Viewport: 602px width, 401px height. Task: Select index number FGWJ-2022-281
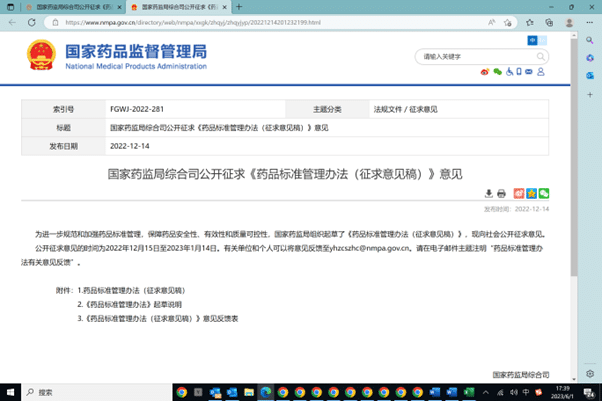[137, 109]
